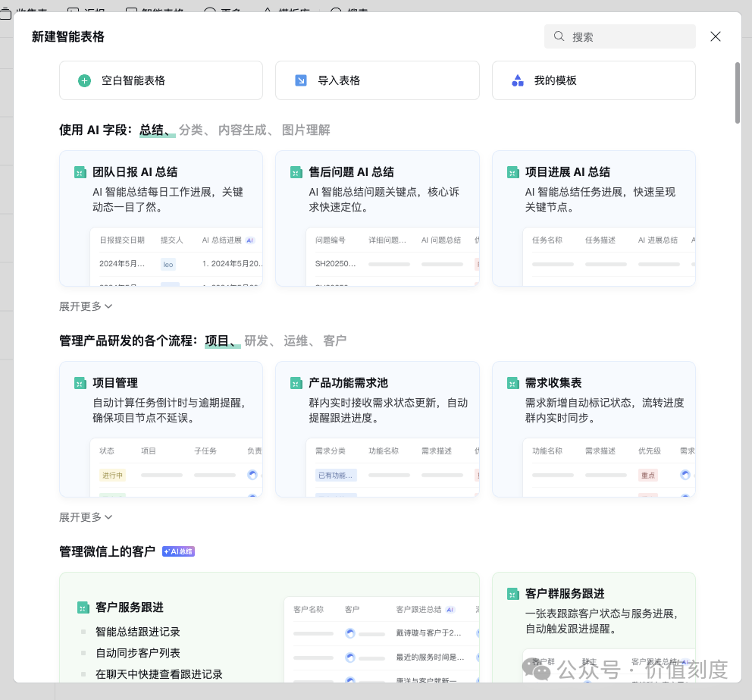752x700 pixels.
Task: Click the 搜索 input field
Action: pyautogui.click(x=619, y=36)
